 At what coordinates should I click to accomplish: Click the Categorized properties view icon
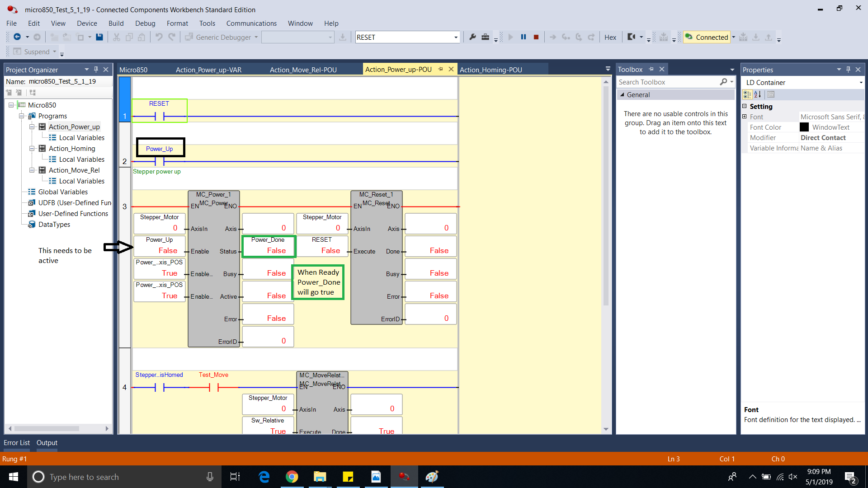coord(747,94)
